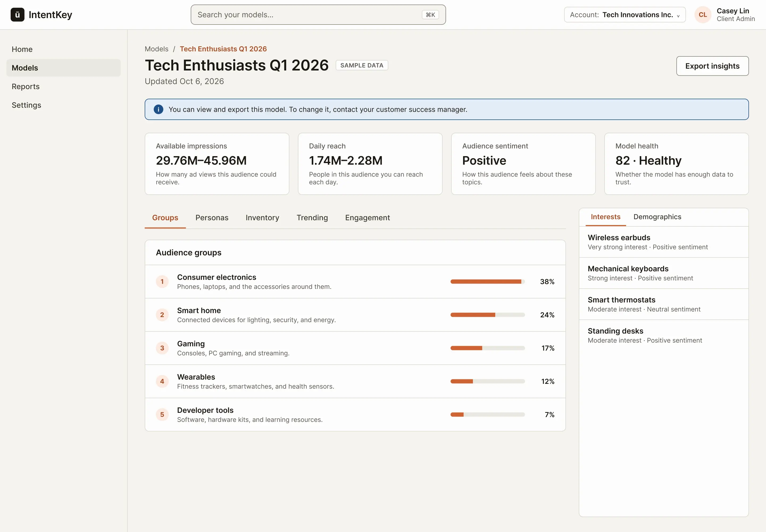The image size is (766, 532).
Task: Select the Wireless earbuds interest item
Action: point(663,242)
